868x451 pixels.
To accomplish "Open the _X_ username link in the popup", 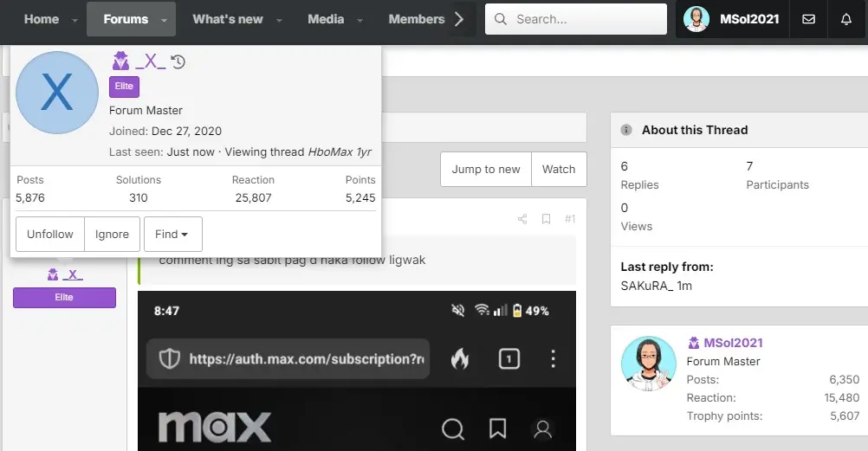I will pos(151,61).
